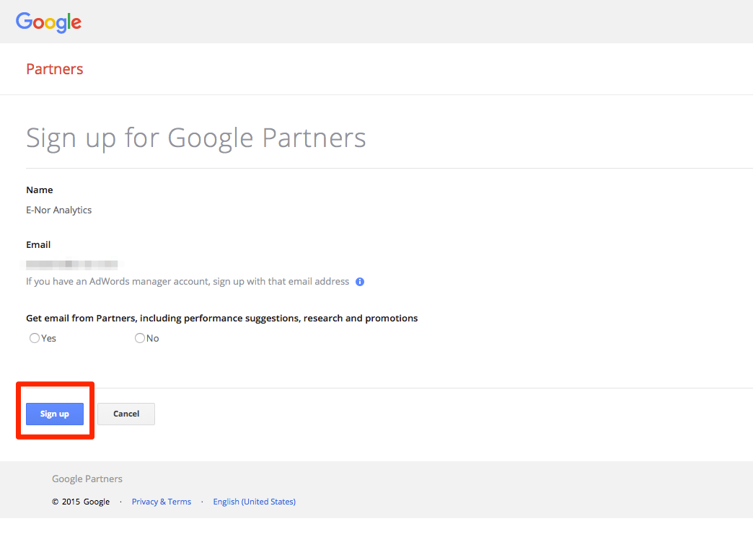Click the Google Partners footer label
The image size is (753, 560).
87,478
